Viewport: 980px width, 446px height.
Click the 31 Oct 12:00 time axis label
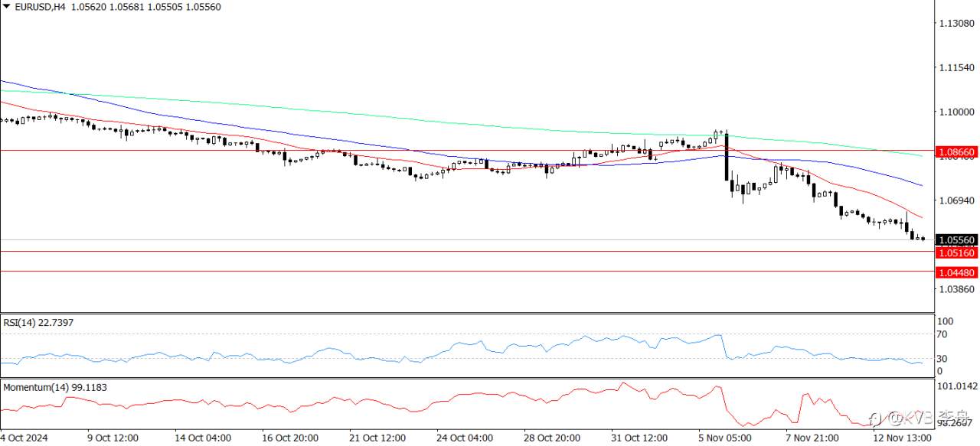point(639,438)
